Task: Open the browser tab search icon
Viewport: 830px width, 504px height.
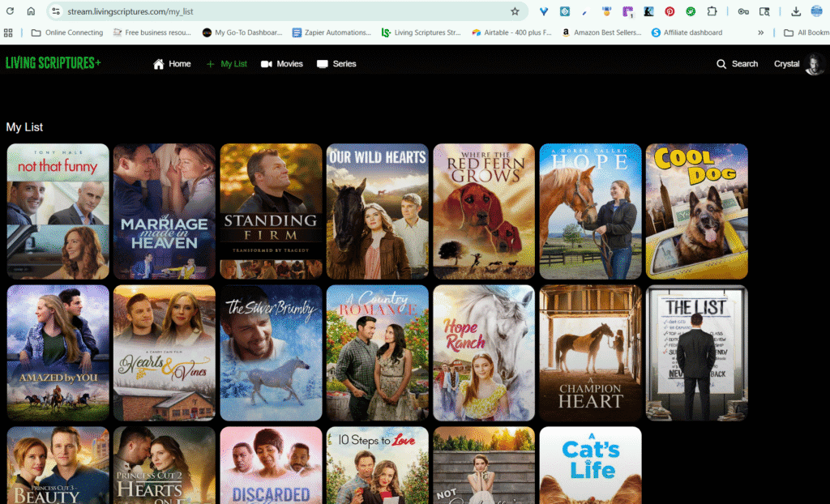Action: tap(764, 11)
